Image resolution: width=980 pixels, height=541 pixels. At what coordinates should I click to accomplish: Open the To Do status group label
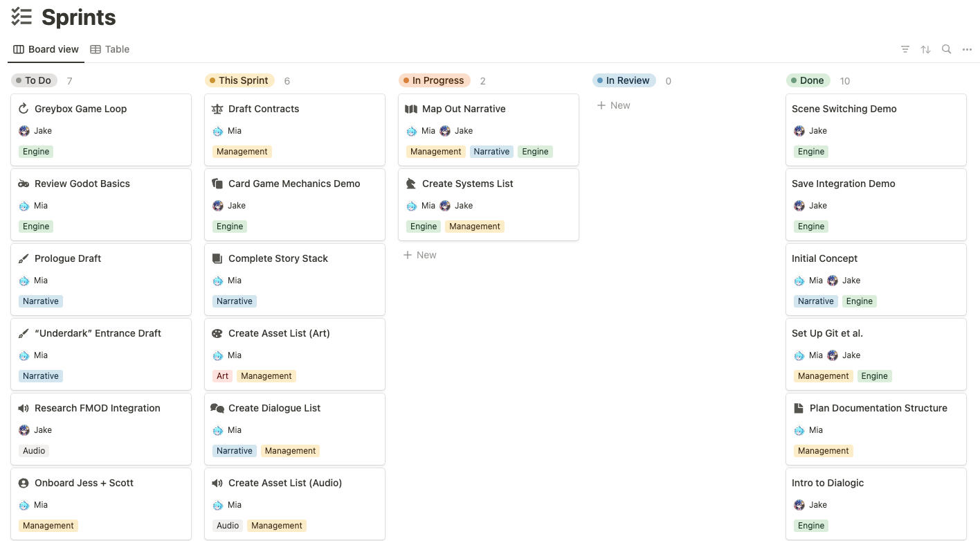(33, 80)
